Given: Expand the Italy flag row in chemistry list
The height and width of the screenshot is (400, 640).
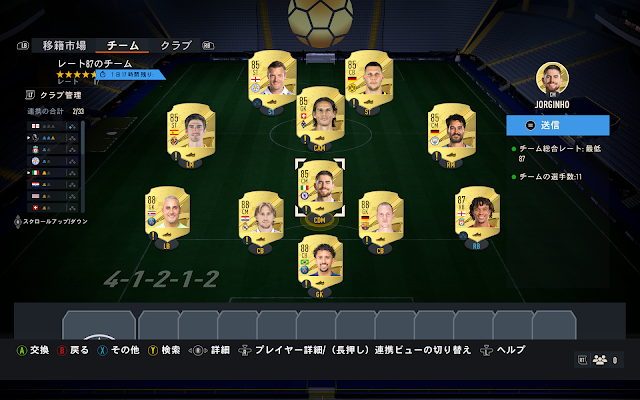Looking at the screenshot, I should click(52, 173).
